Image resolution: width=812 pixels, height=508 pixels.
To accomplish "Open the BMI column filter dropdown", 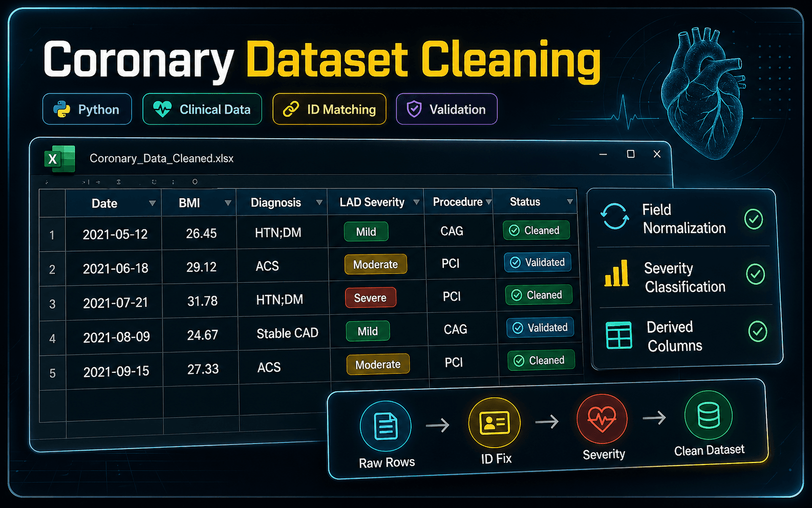I will click(228, 203).
